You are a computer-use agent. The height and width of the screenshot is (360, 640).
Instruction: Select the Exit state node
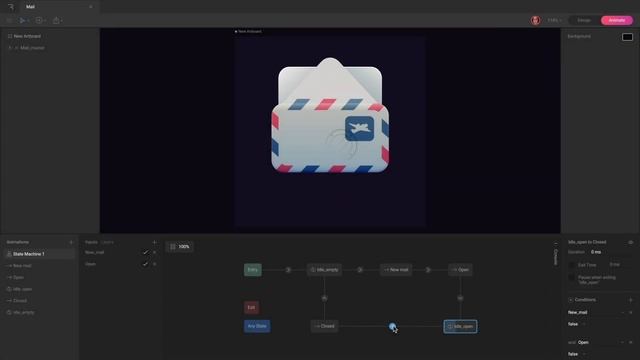point(251,307)
